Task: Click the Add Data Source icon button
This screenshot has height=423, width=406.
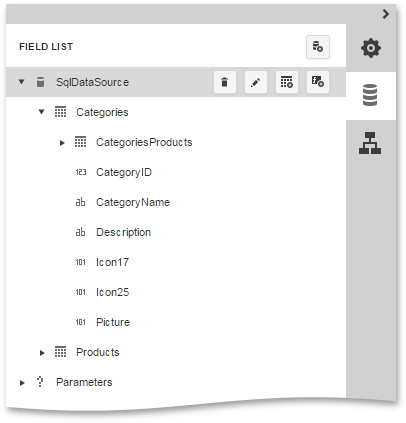Action: tap(318, 47)
